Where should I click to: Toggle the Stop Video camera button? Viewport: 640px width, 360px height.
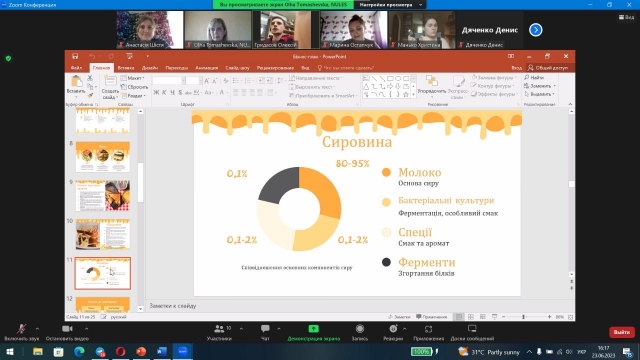[x=67, y=329]
